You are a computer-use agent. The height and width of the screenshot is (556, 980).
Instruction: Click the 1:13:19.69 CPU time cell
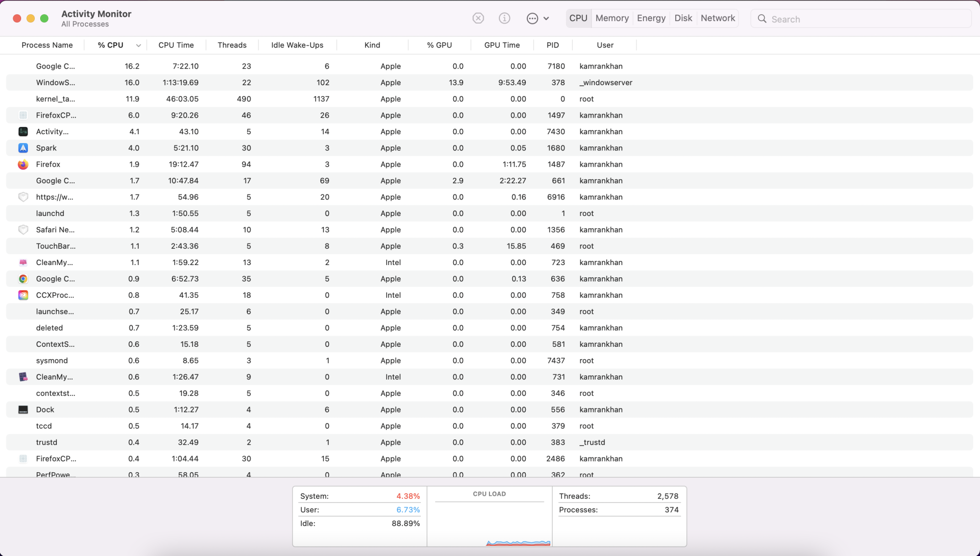[180, 82]
